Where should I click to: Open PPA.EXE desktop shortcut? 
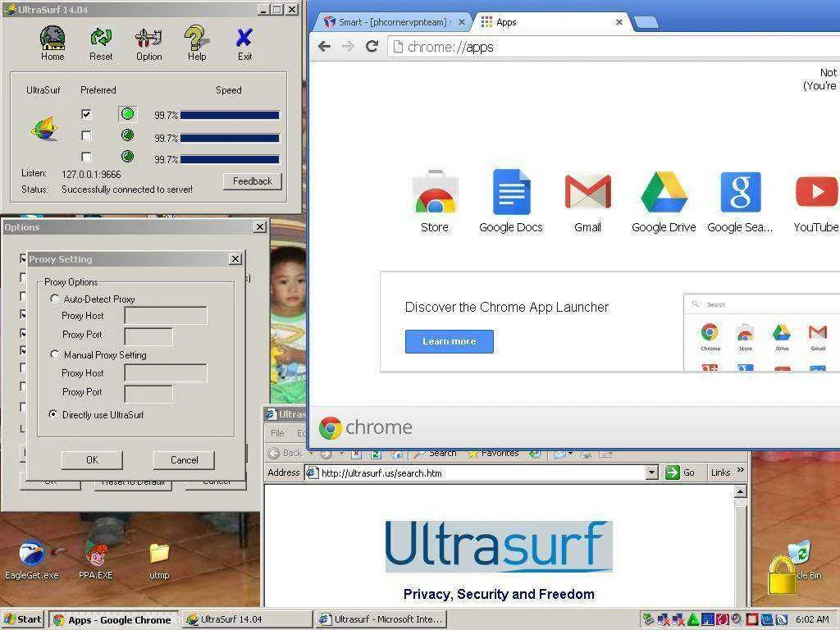(96, 559)
